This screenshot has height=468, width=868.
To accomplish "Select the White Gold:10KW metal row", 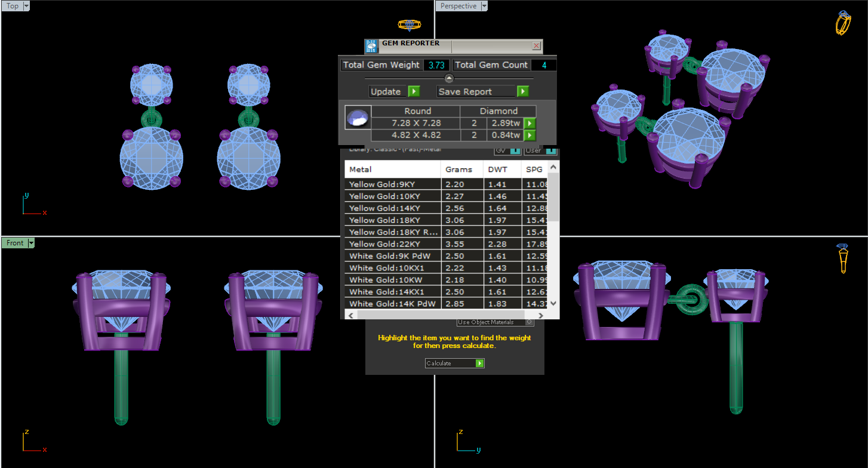I will 392,280.
